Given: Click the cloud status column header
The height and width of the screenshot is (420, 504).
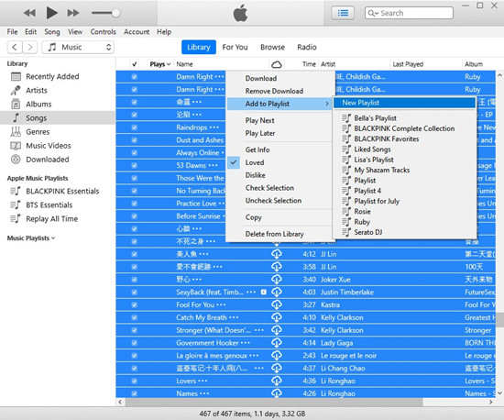Looking at the screenshot, I should click(x=277, y=64).
